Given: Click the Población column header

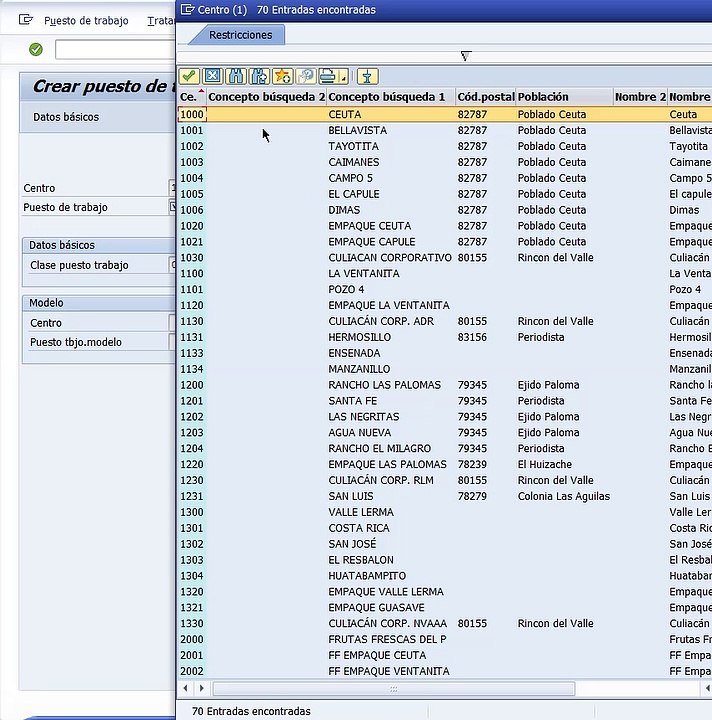Looking at the screenshot, I should pos(564,97).
